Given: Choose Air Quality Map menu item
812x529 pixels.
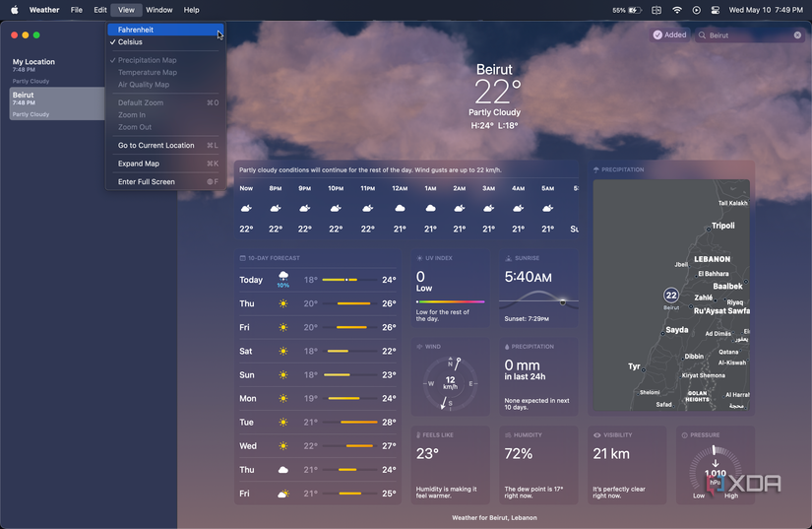Looking at the screenshot, I should [165, 85].
